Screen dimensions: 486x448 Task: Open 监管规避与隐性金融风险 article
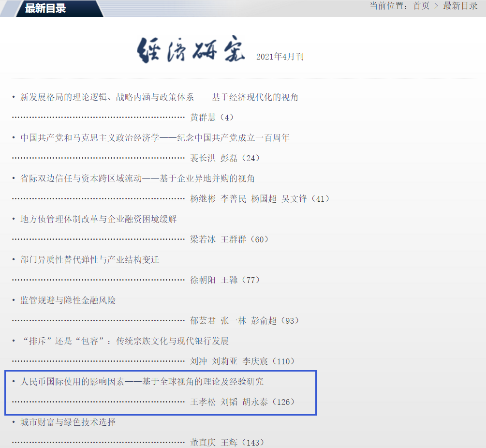pyautogui.click(x=68, y=300)
